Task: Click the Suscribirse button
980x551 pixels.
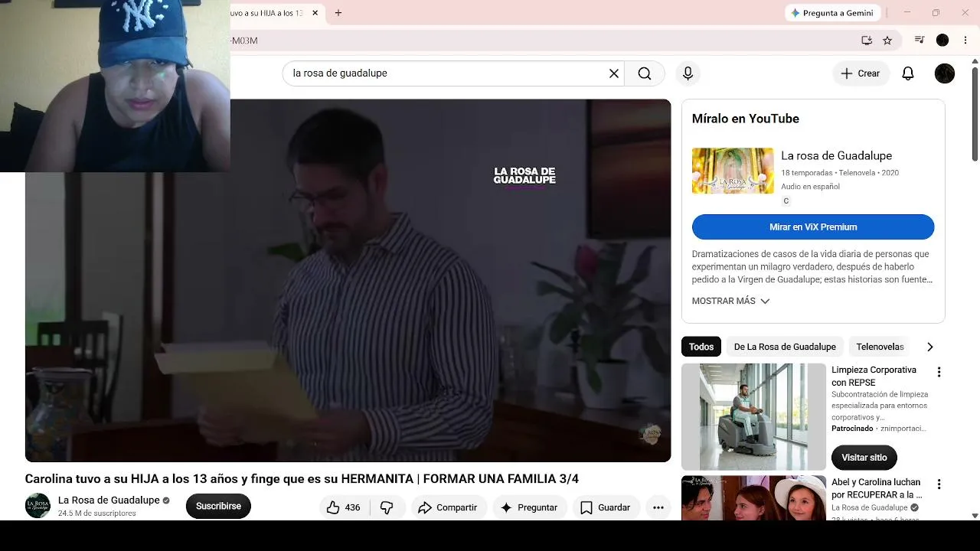Action: point(218,507)
